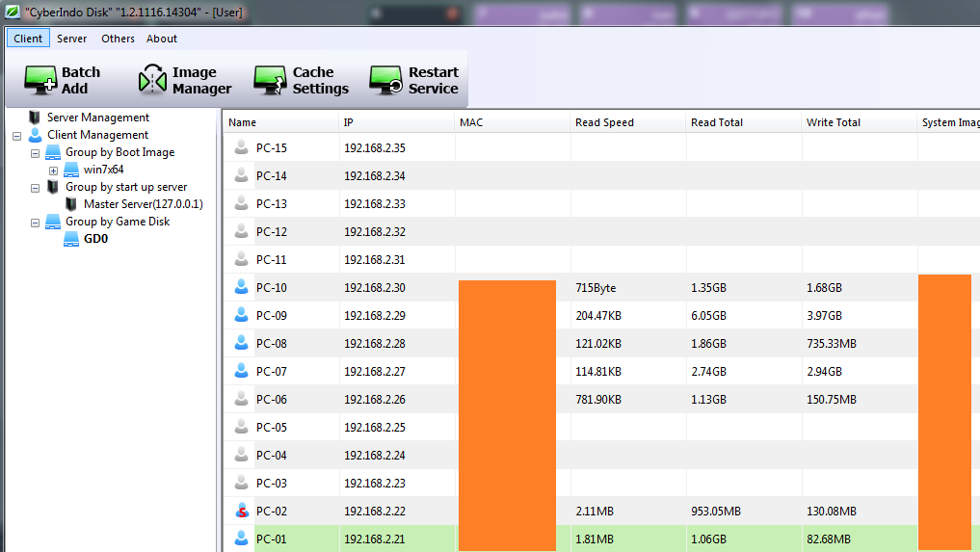980x552 pixels.
Task: Open the Server menu
Action: (x=72, y=39)
